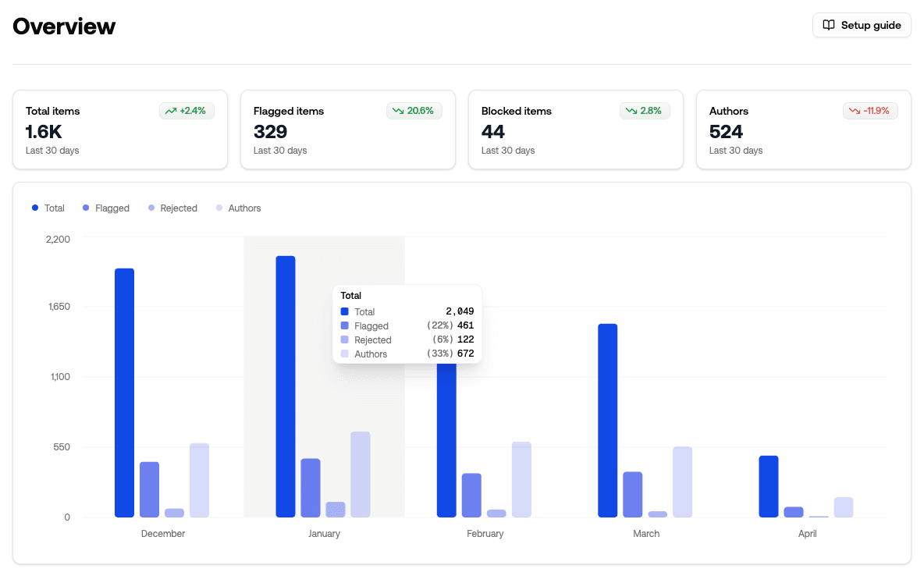Viewport: 924px width, 576px height.
Task: Select the December month label
Action: (x=163, y=533)
